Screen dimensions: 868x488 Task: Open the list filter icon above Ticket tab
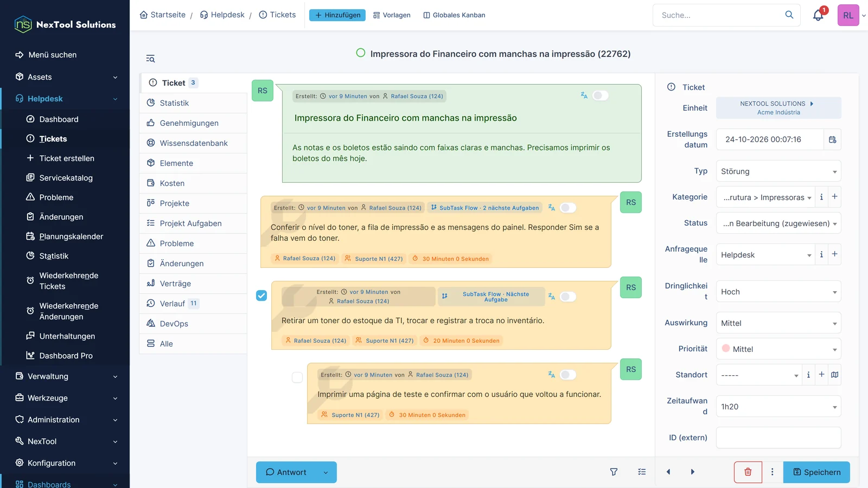[150, 59]
